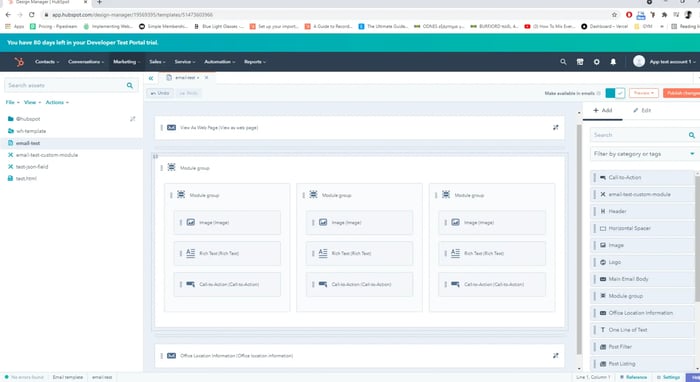Screen dimensions: 700x382
Task: Close the email-test tab
Action: coord(206,78)
